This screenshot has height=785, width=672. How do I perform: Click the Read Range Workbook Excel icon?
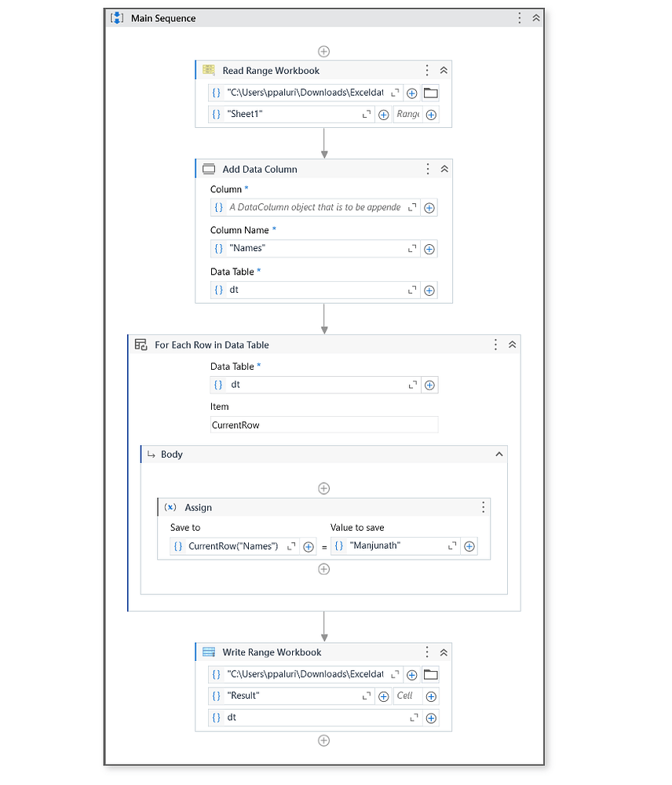208,70
